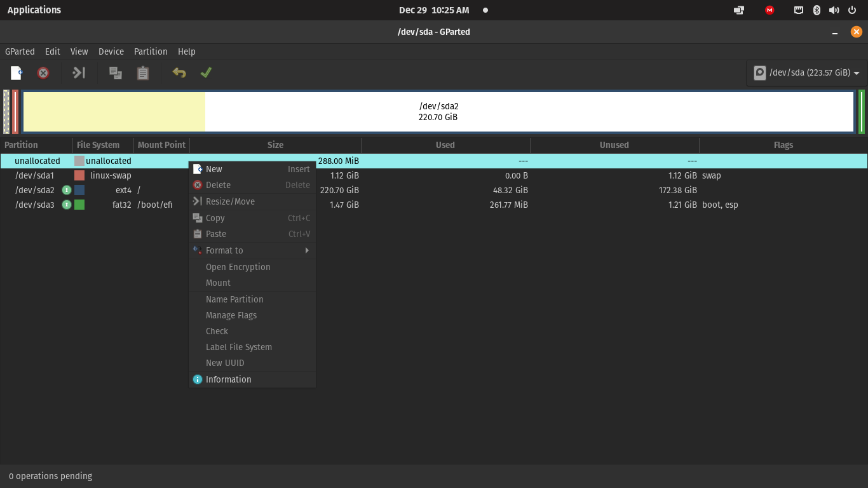Click Delete in the context menu
Image resolution: width=868 pixels, height=488 pixels.
click(x=252, y=185)
